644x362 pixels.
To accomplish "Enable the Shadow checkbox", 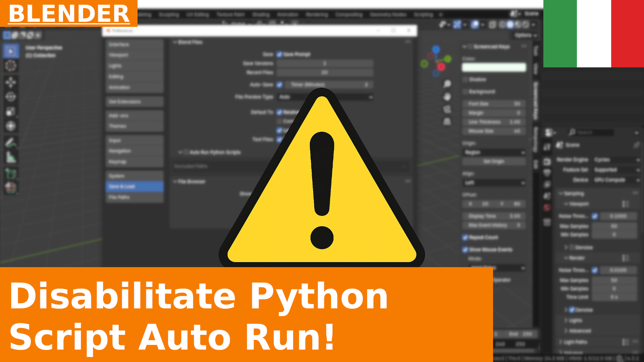I will [465, 79].
